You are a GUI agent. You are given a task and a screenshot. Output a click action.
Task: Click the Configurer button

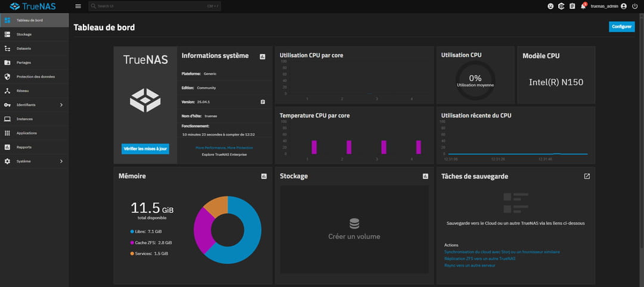coord(622,26)
